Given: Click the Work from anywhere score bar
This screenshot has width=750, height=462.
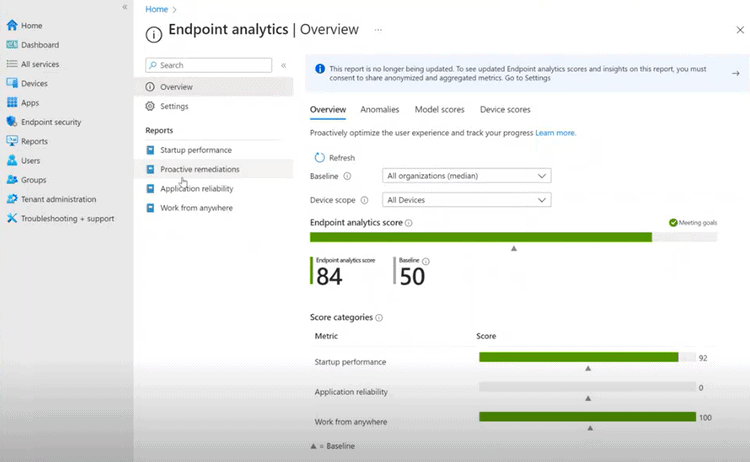Looking at the screenshot, I should (587, 417).
